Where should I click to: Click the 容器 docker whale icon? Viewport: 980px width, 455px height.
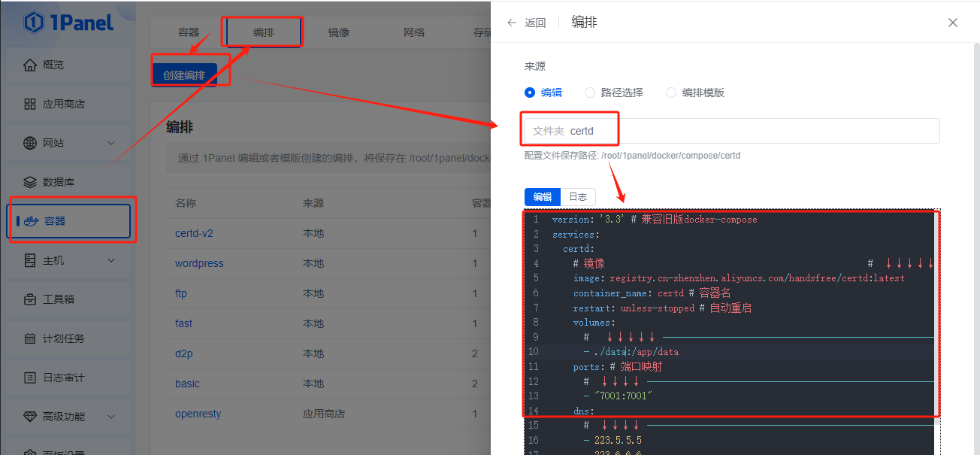pyautogui.click(x=31, y=221)
